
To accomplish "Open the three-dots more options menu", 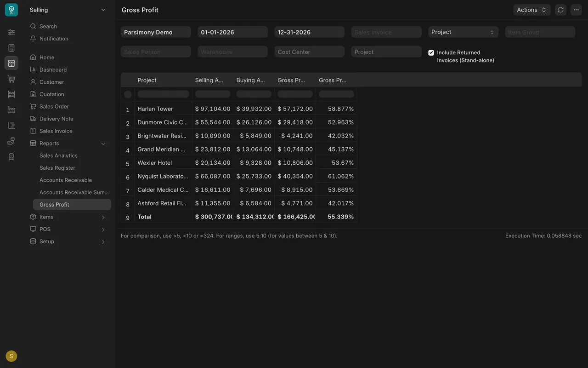I will click(x=576, y=10).
